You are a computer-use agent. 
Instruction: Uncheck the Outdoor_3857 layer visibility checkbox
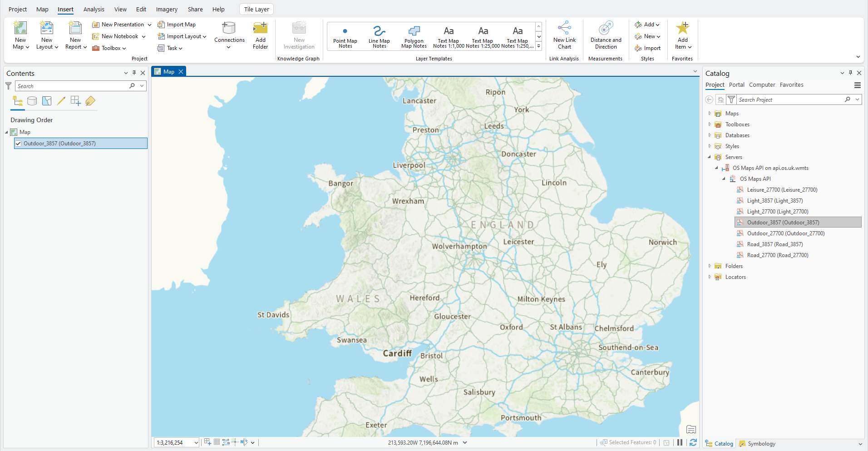tap(18, 144)
